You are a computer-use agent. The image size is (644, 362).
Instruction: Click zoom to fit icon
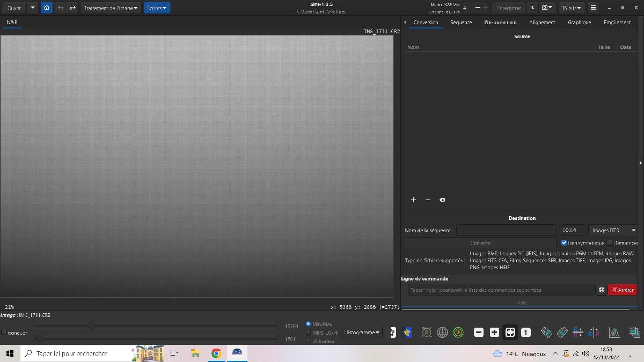(510, 333)
